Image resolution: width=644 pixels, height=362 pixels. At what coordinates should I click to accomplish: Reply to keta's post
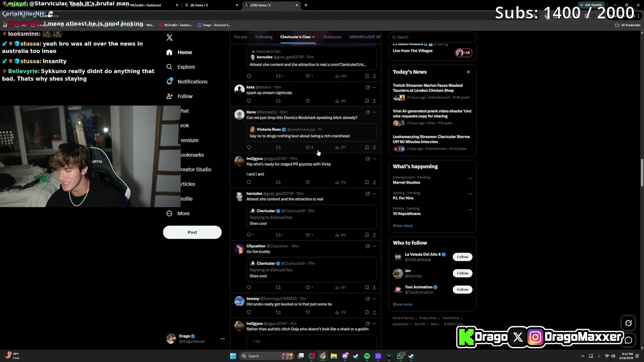(x=249, y=101)
